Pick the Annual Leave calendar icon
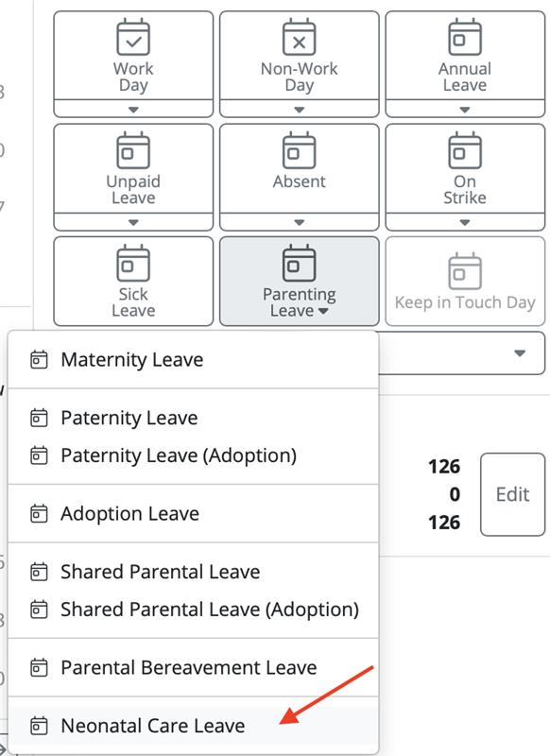 [x=465, y=37]
